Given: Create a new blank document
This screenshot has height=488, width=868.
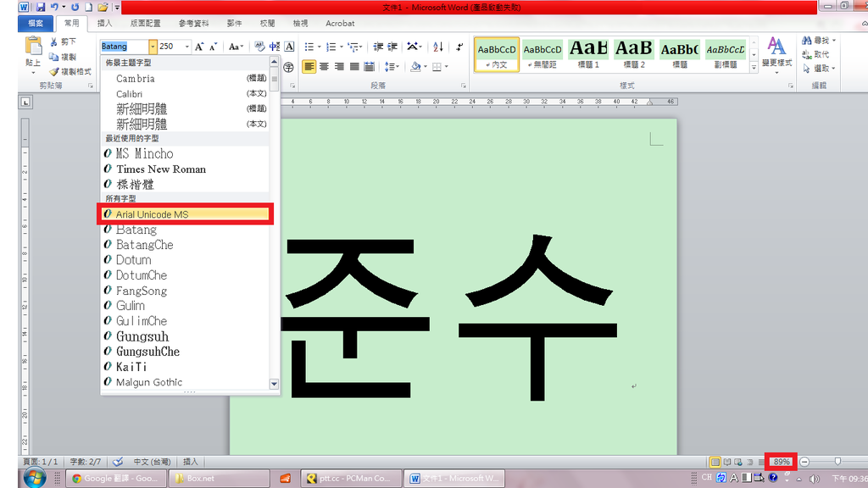Looking at the screenshot, I should (88, 7).
